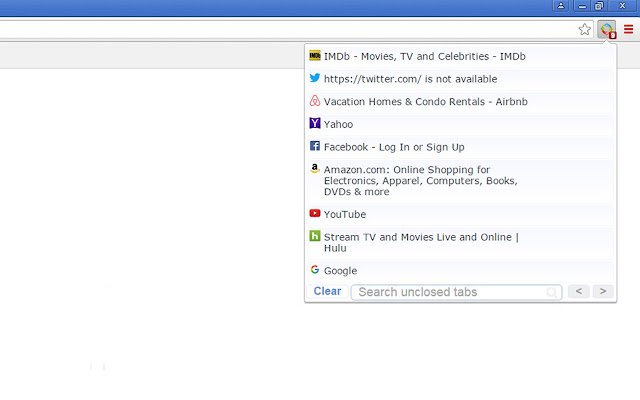Reopen the twitter.com is not available tab
Screen dimensions: 640x400
click(460, 79)
